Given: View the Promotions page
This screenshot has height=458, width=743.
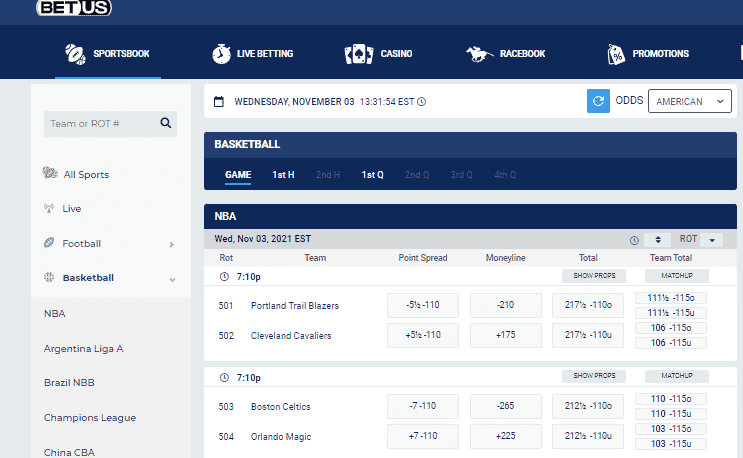Looking at the screenshot, I should [x=648, y=54].
